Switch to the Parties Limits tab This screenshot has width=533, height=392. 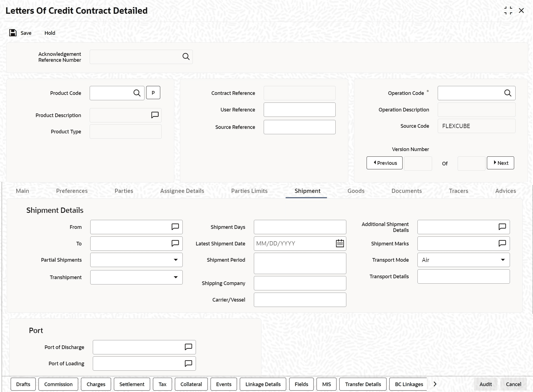(x=249, y=191)
